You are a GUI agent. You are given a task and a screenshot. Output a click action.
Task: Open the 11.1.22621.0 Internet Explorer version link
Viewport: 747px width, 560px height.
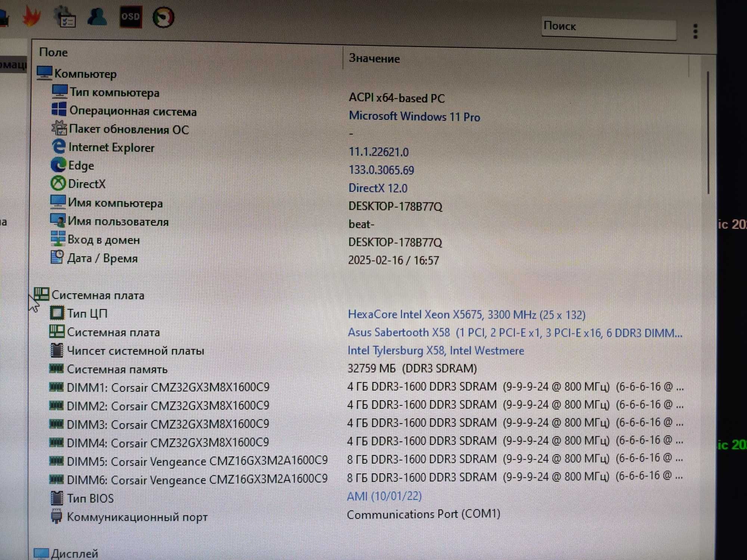pos(378,152)
